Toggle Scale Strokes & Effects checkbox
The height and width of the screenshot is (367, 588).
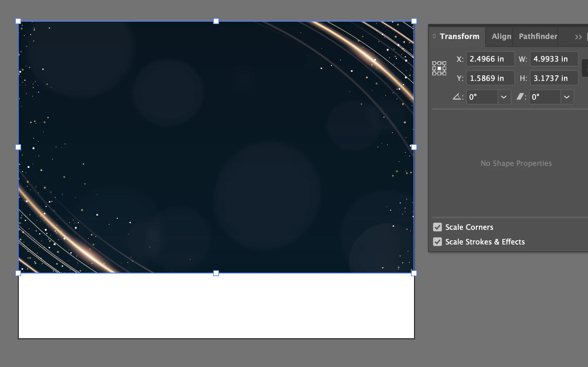437,242
